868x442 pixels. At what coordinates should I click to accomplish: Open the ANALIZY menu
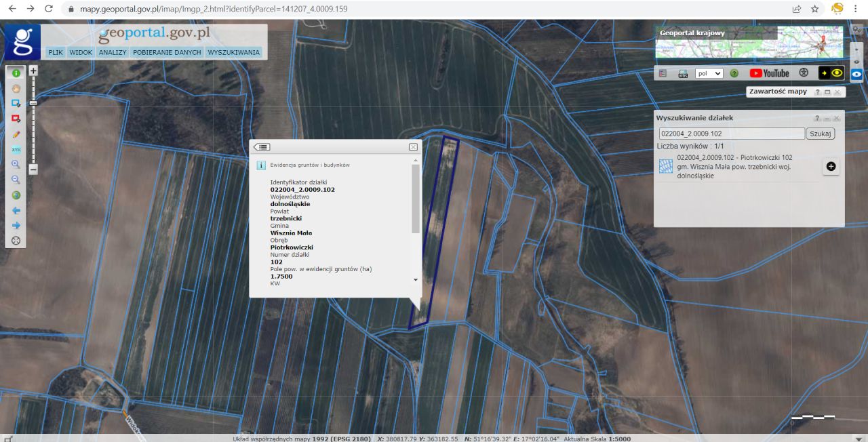coord(113,52)
